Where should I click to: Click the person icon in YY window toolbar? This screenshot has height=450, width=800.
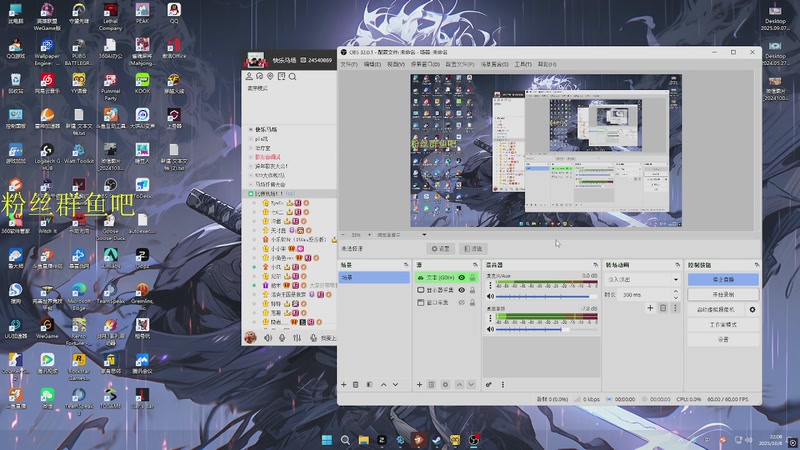[x=249, y=77]
